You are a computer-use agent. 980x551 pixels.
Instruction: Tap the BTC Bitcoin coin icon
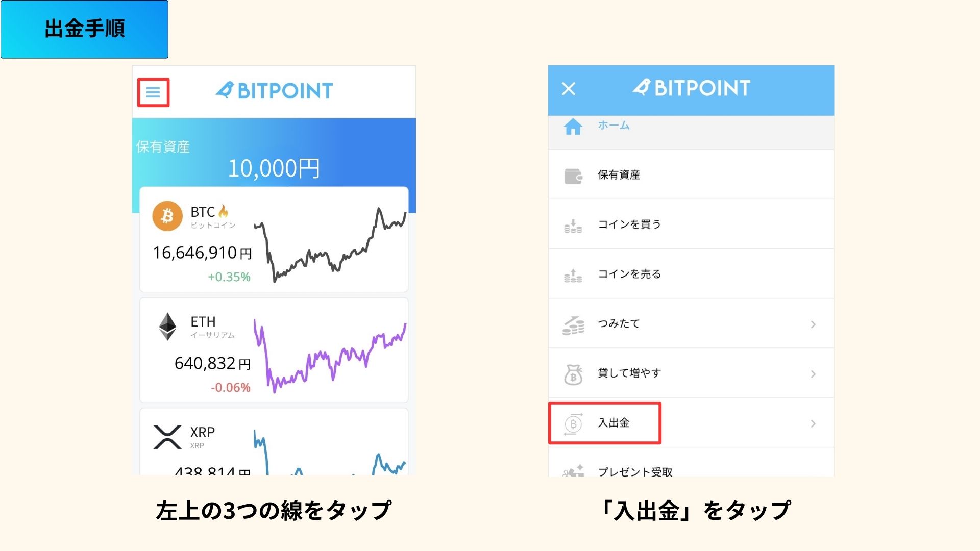pyautogui.click(x=167, y=216)
